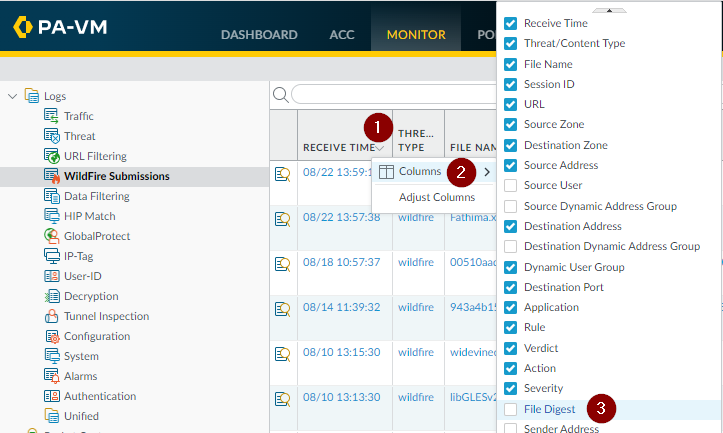Open the Threat logs icon in sidebar
The image size is (723, 433).
pos(52,136)
